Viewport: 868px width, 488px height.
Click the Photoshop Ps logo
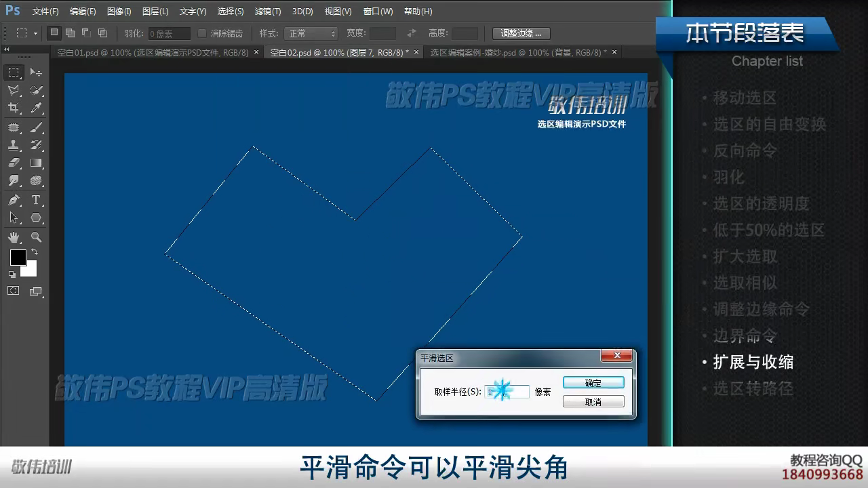(x=12, y=10)
